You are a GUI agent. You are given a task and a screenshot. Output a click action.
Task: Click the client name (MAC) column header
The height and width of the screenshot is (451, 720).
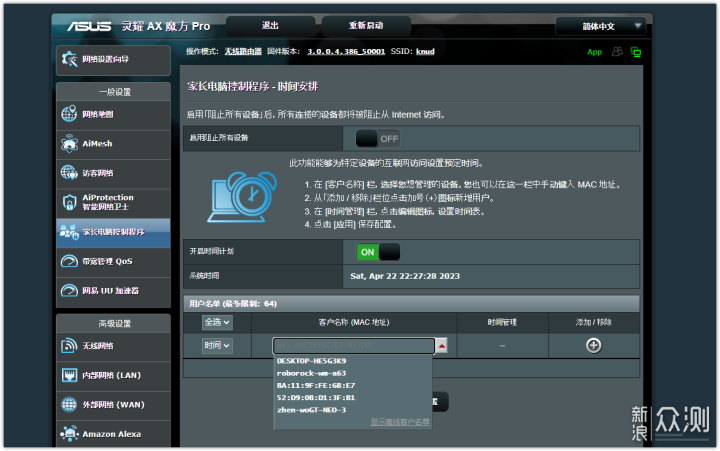[354, 322]
